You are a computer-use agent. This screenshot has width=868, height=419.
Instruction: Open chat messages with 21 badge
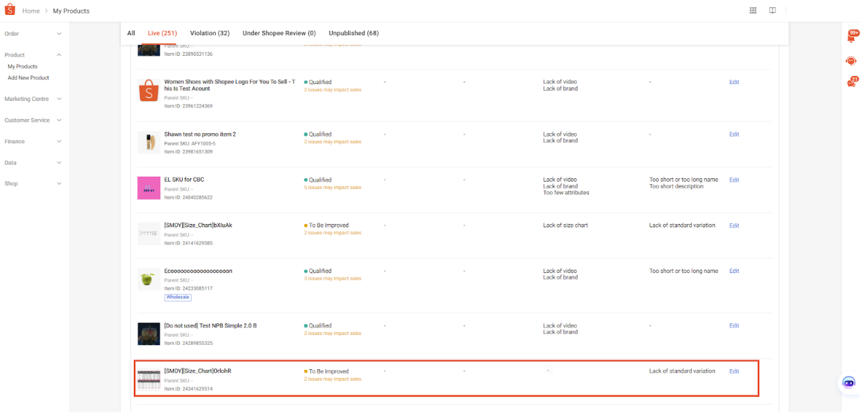coord(851,83)
